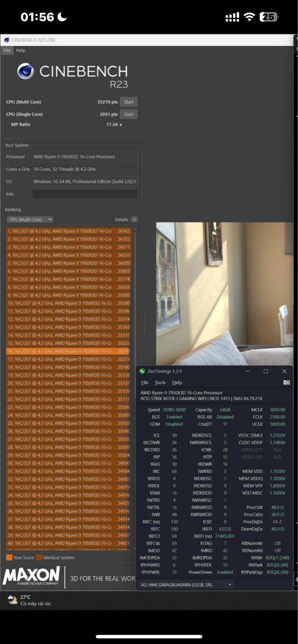298x644 pixels.
Task: Click the Cores x GHz field
Action: click(85, 169)
